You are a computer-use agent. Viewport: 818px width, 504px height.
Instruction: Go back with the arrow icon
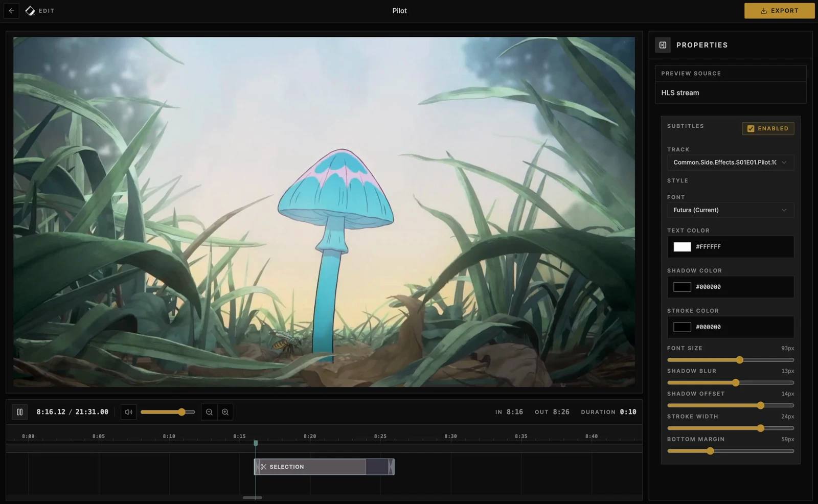pos(11,11)
